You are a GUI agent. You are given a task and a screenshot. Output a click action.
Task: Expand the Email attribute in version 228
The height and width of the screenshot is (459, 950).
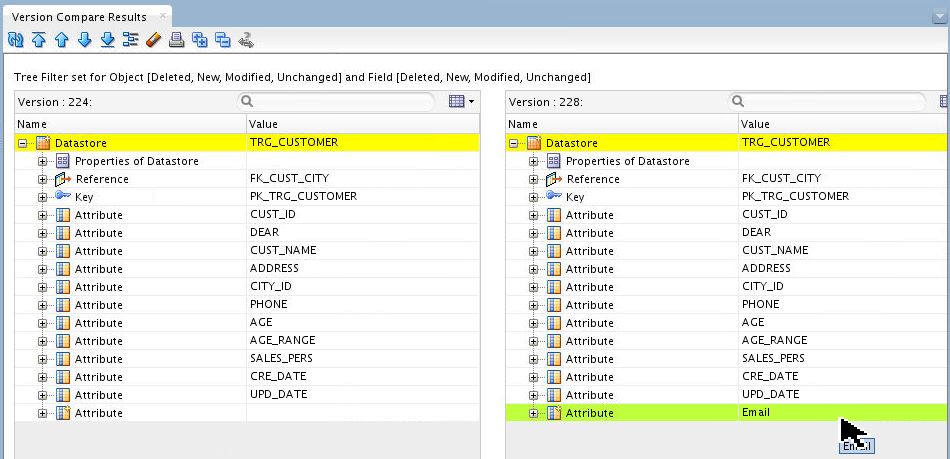point(533,413)
